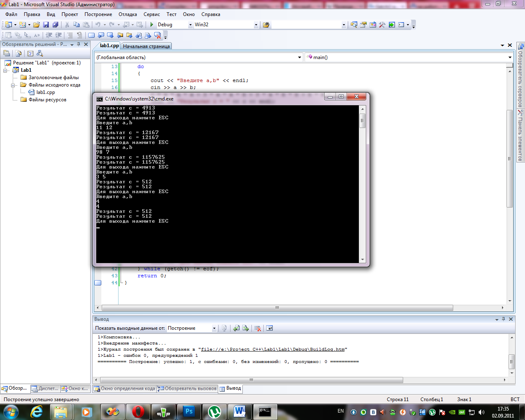The height and width of the screenshot is (420, 525).
Task: Open the server explorer side tab
Action: click(520, 75)
